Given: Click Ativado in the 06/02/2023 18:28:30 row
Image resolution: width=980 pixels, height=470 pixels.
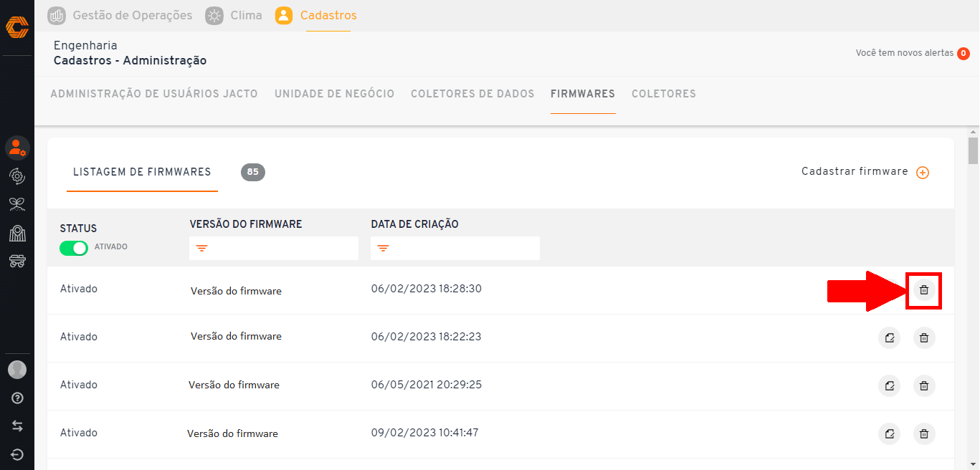Looking at the screenshot, I should tap(79, 289).
